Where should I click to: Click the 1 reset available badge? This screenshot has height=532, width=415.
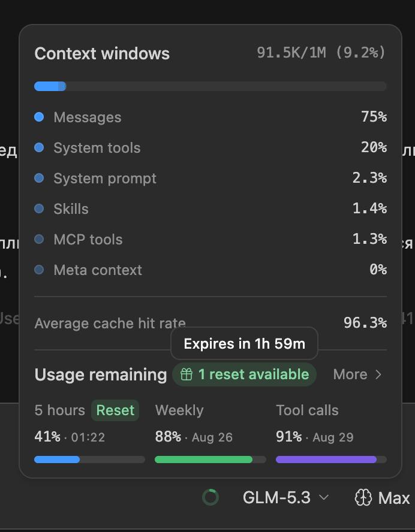244,374
